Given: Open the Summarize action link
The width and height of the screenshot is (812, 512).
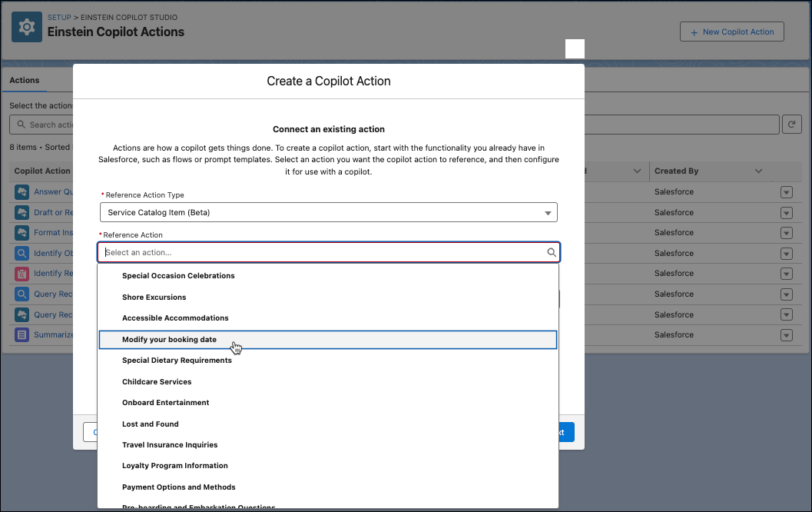Looking at the screenshot, I should click(53, 334).
